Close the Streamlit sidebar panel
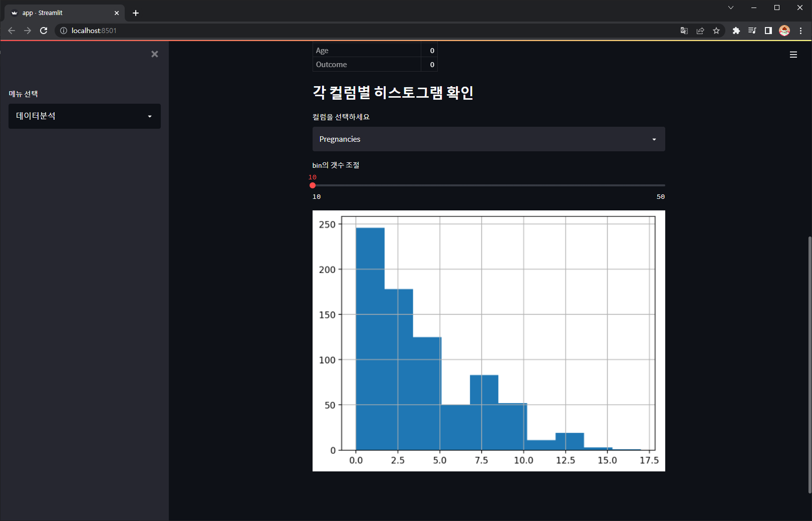Image resolution: width=812 pixels, height=521 pixels. [155, 54]
